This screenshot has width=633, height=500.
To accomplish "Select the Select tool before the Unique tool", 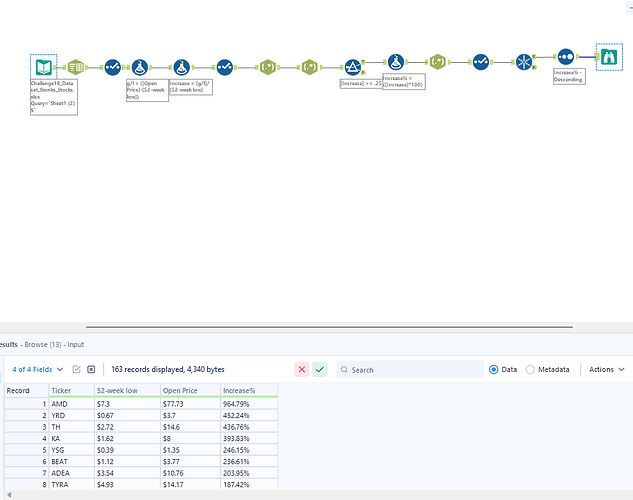I will point(481,62).
